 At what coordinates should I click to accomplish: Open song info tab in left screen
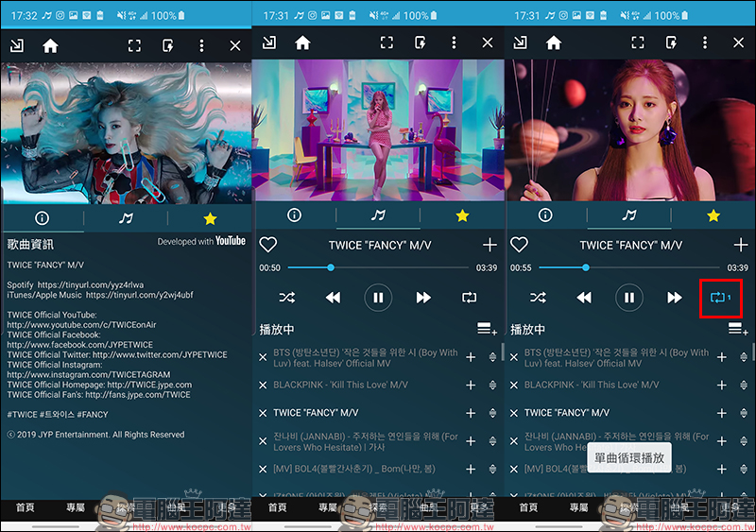pyautogui.click(x=42, y=218)
